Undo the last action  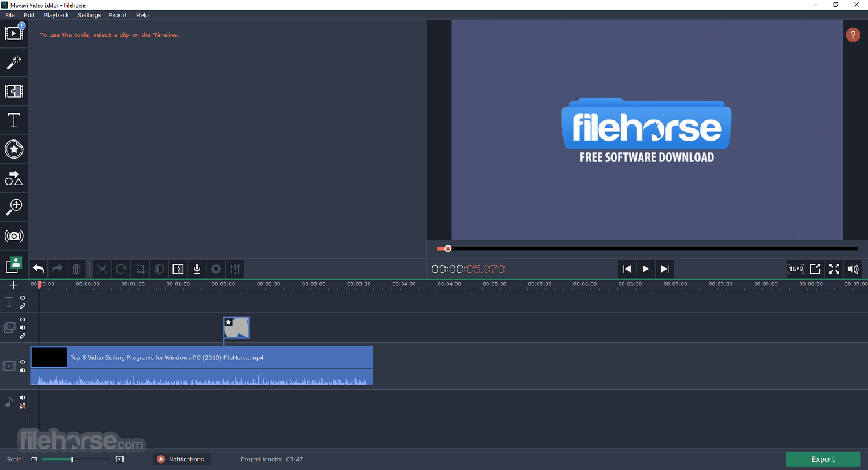[x=39, y=269]
